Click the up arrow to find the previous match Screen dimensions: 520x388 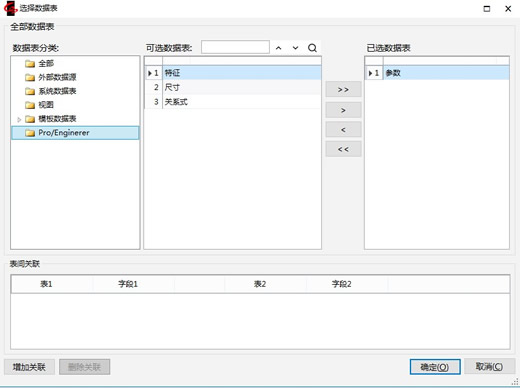click(279, 48)
